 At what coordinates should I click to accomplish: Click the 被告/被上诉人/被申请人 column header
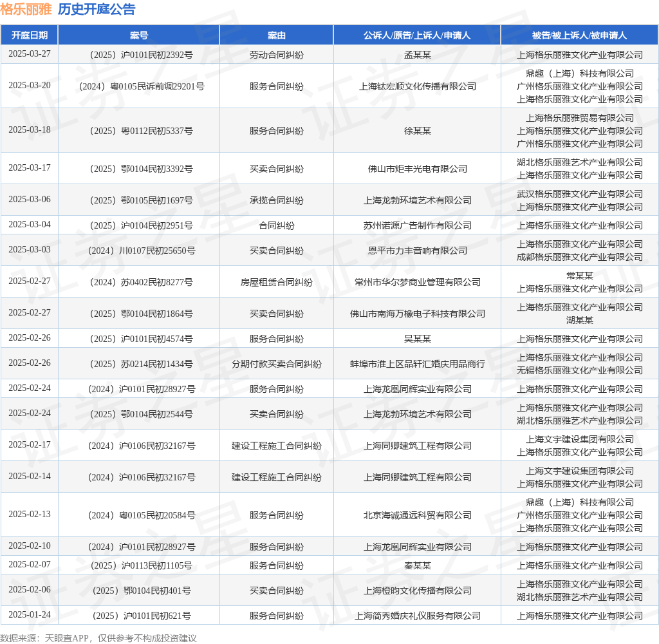[x=579, y=35]
